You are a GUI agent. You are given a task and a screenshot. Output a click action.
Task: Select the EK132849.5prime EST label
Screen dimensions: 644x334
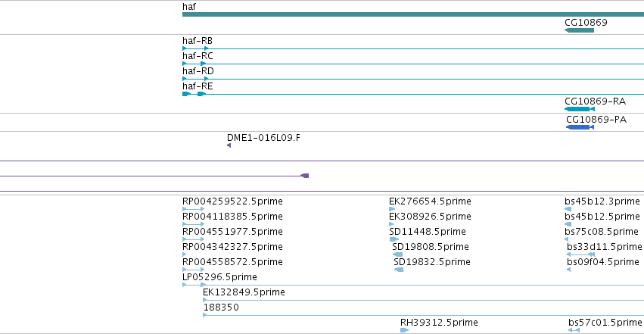click(244, 292)
